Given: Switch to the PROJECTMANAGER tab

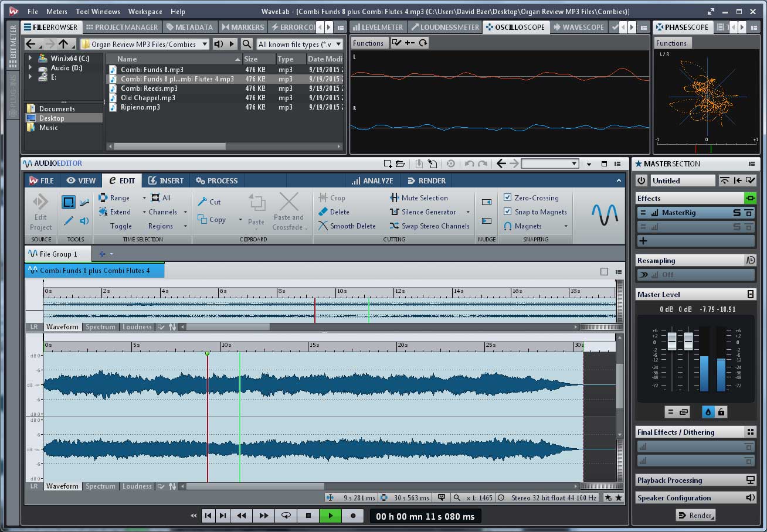Looking at the screenshot, I should coord(121,27).
